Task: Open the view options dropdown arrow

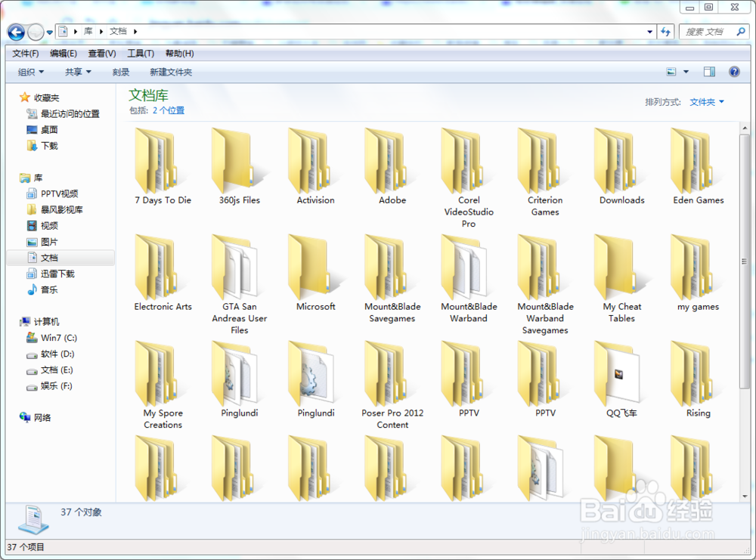Action: click(x=686, y=72)
